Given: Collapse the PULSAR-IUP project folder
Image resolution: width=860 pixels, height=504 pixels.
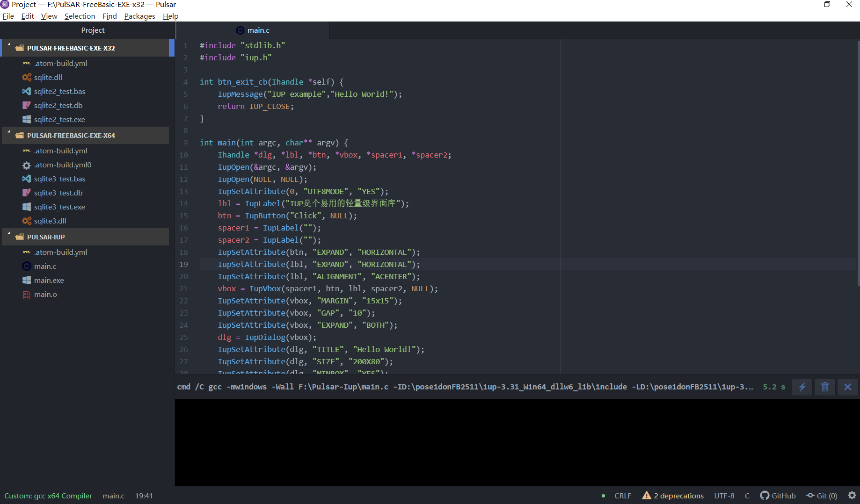Looking at the screenshot, I should 9,234.
